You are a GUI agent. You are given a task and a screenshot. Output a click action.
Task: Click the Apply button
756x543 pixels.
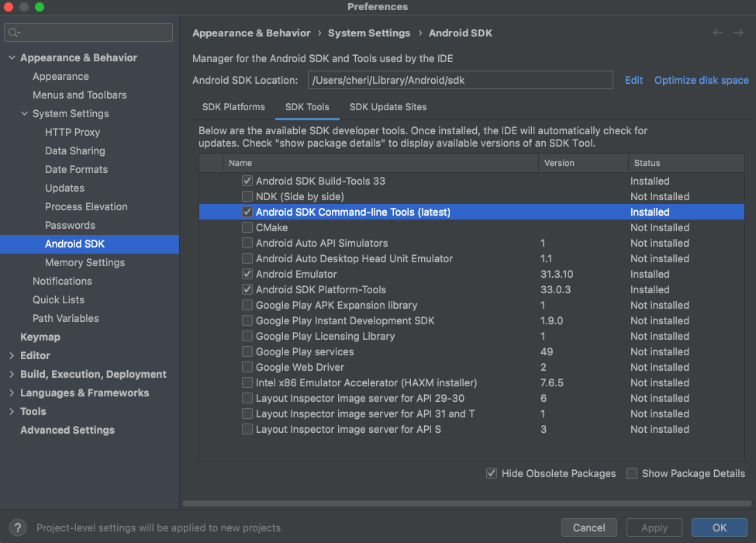pos(654,527)
